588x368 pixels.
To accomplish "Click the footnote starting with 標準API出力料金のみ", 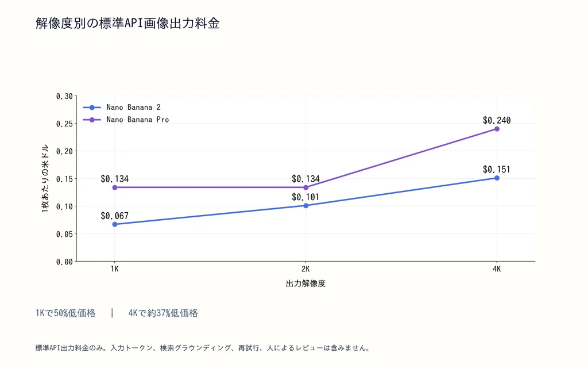I will click(x=203, y=348).
